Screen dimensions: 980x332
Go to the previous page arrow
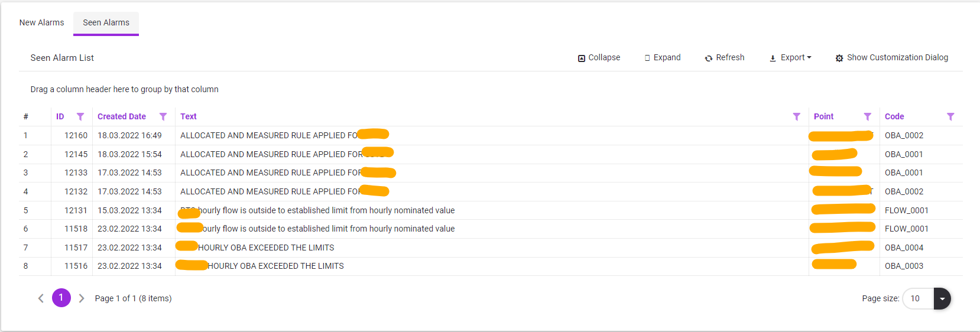click(41, 298)
